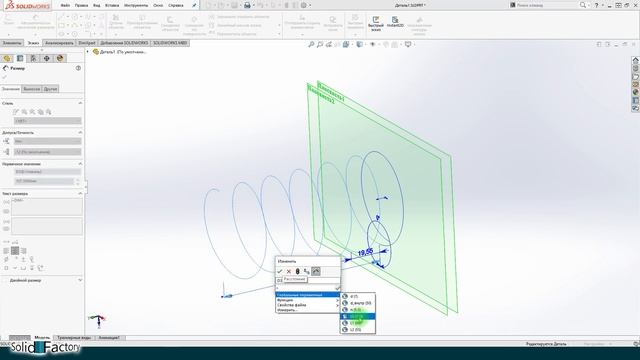Open the SOLIDWORKS MBD ribbon tab

tap(170, 43)
